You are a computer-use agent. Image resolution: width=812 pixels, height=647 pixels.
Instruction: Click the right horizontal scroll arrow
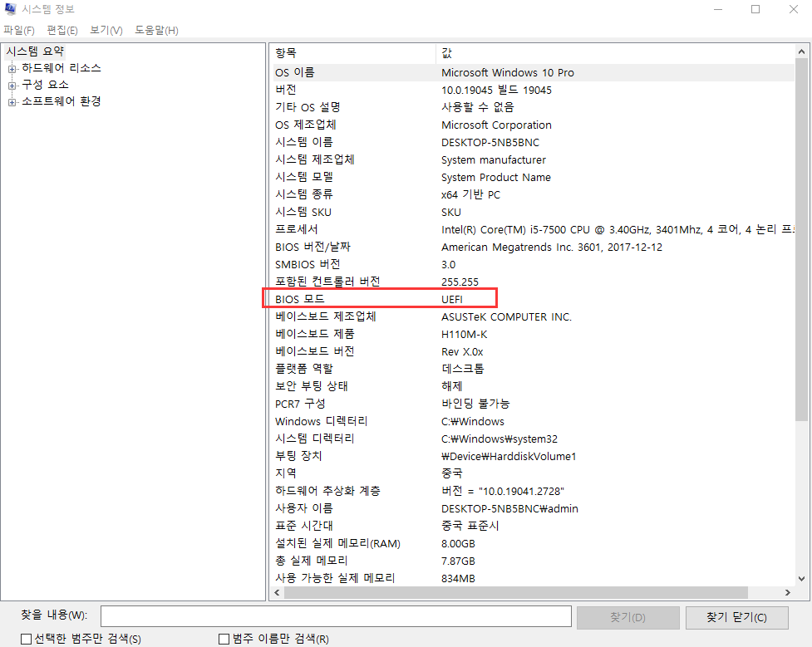tap(788, 592)
